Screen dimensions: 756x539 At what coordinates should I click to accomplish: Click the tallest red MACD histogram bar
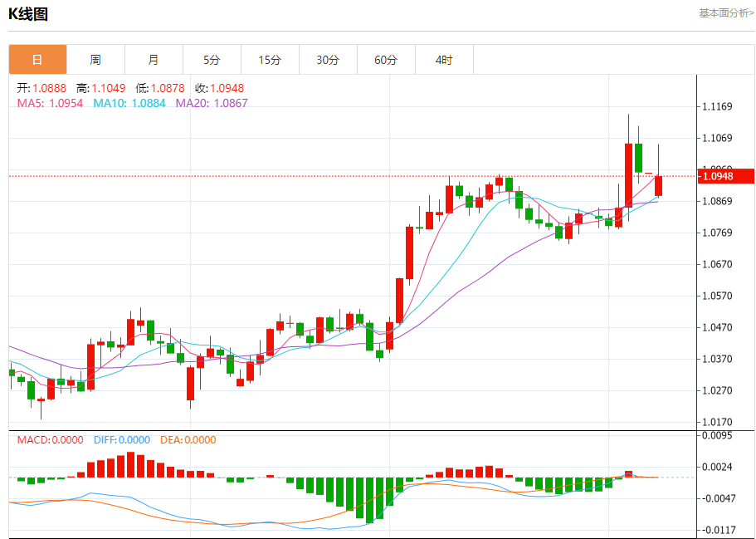pos(130,465)
